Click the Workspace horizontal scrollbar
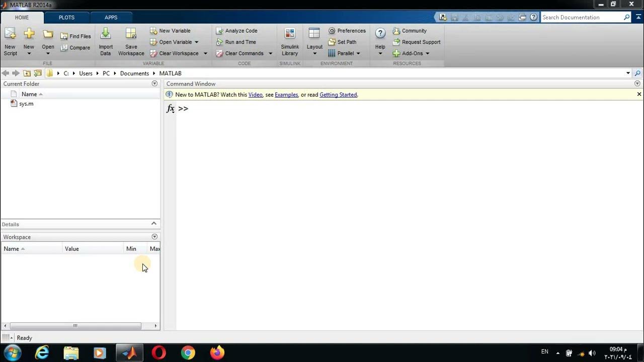Image resolution: width=644 pixels, height=362 pixels. click(x=75, y=326)
